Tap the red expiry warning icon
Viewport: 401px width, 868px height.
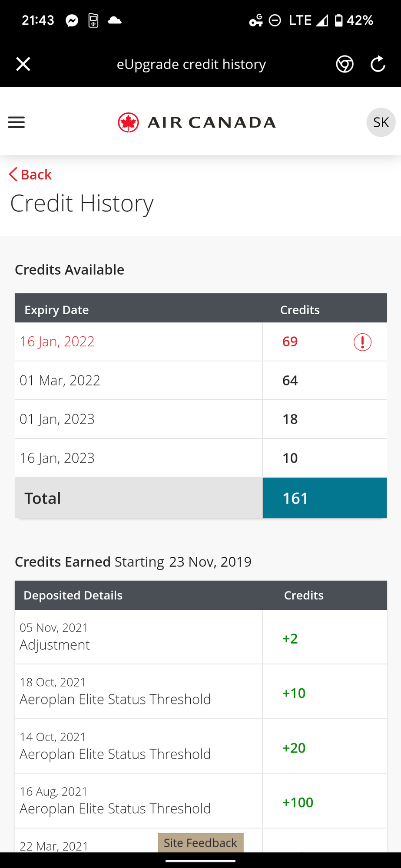362,342
